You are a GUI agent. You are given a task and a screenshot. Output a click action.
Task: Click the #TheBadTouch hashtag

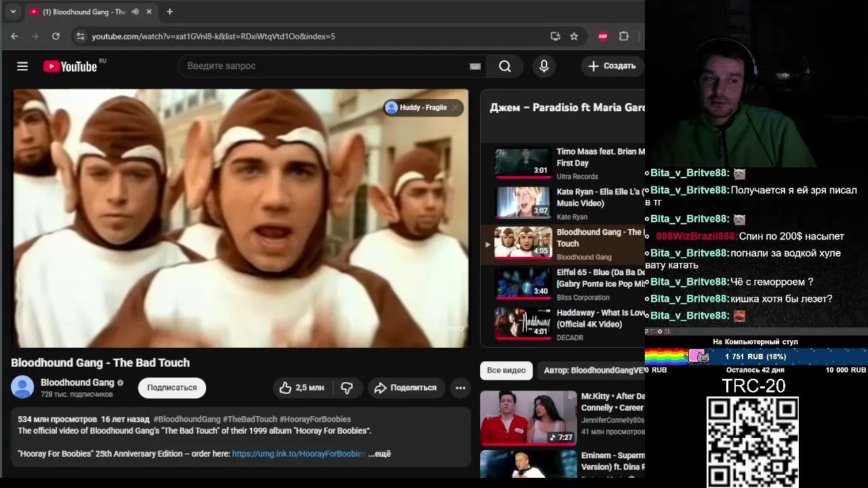[x=250, y=419]
